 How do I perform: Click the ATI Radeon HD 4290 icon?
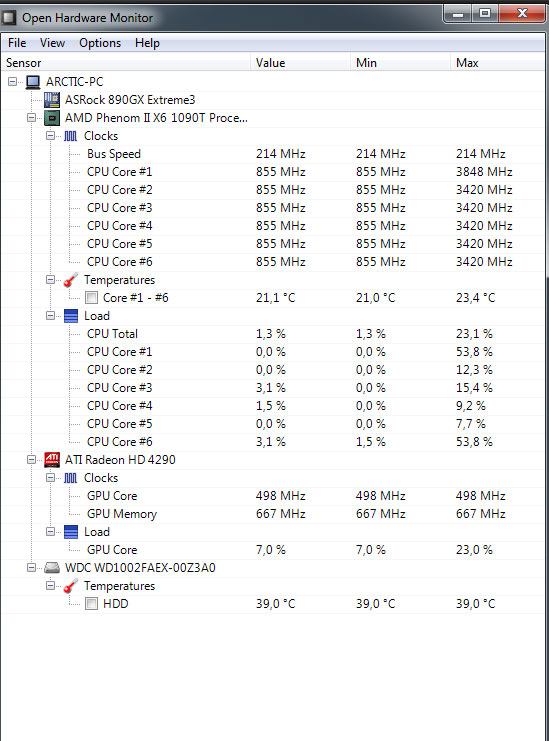tap(52, 459)
